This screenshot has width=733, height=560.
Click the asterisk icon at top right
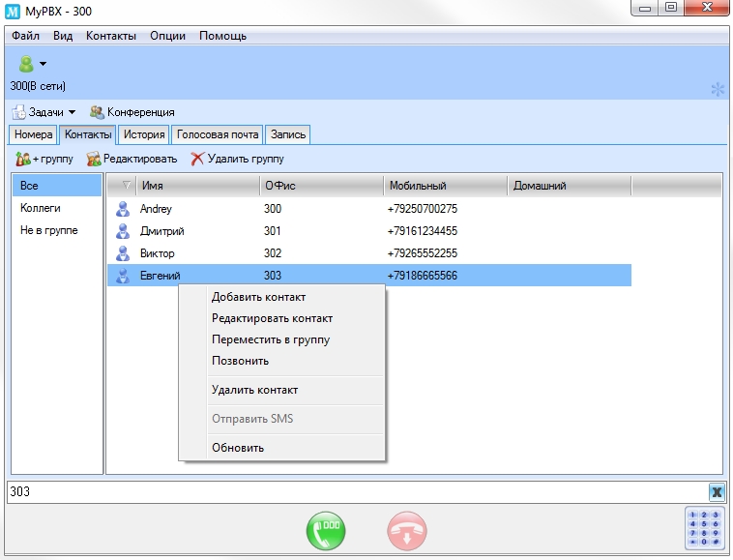717,89
